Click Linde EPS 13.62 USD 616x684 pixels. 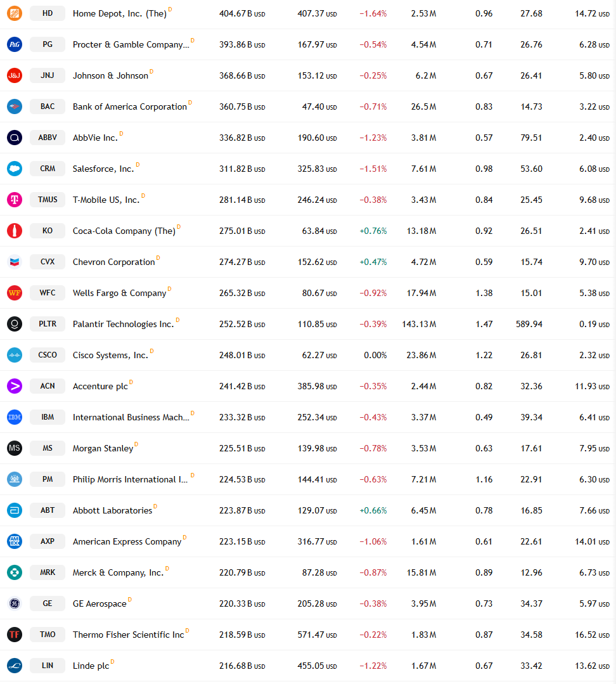coord(592,666)
